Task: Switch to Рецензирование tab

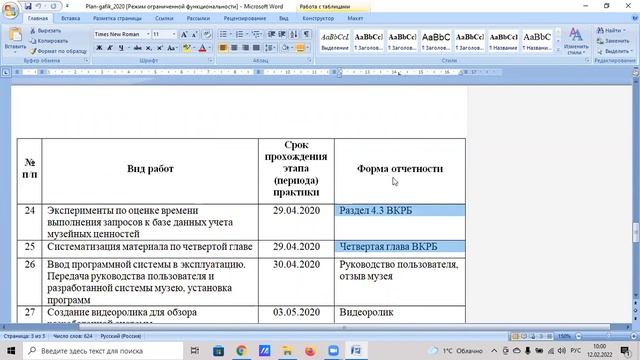Action: 245,18
